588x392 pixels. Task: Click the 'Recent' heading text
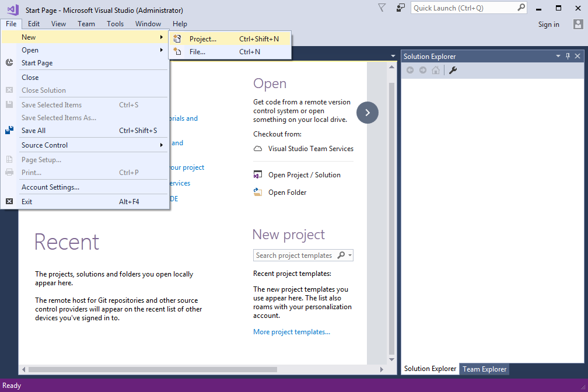[67, 242]
